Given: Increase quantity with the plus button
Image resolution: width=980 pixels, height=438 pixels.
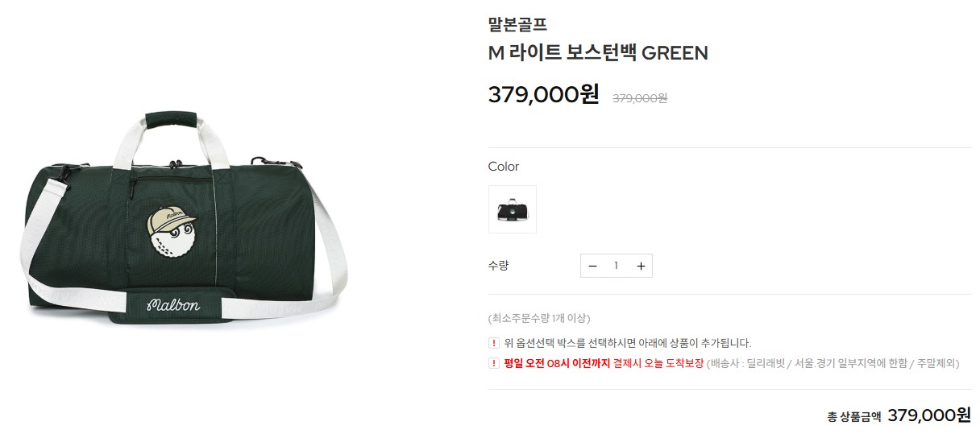Looking at the screenshot, I should [641, 266].
